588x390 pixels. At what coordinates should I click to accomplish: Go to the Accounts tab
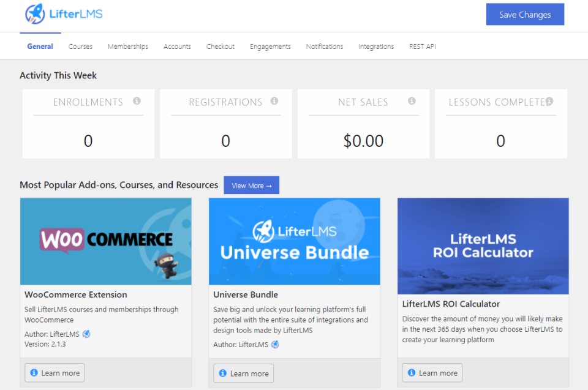coord(177,47)
